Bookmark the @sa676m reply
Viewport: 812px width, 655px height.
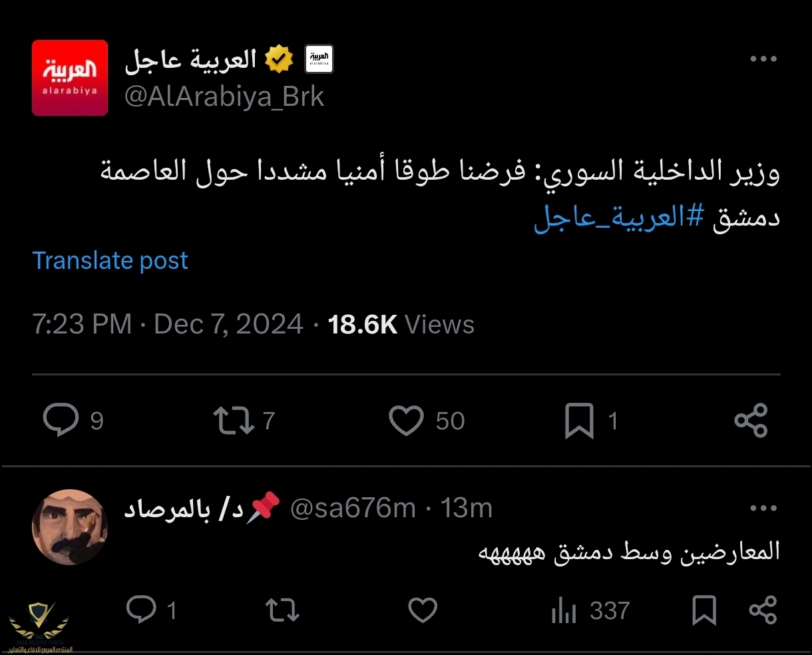[704, 610]
